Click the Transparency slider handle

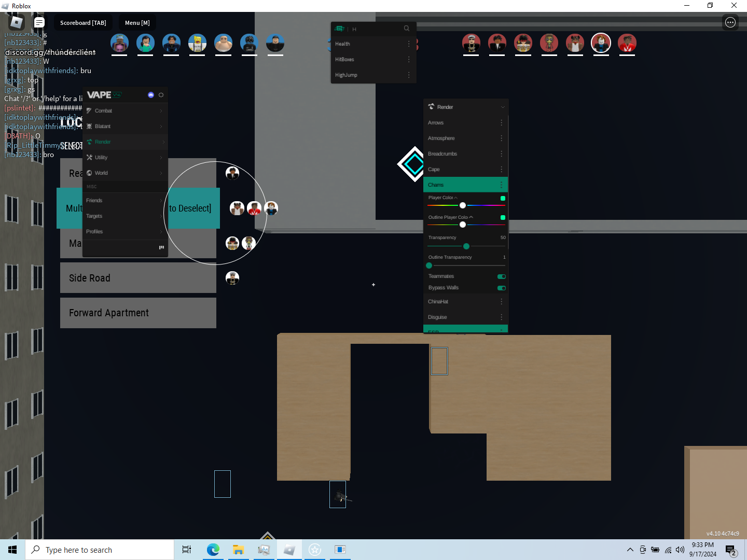(466, 246)
